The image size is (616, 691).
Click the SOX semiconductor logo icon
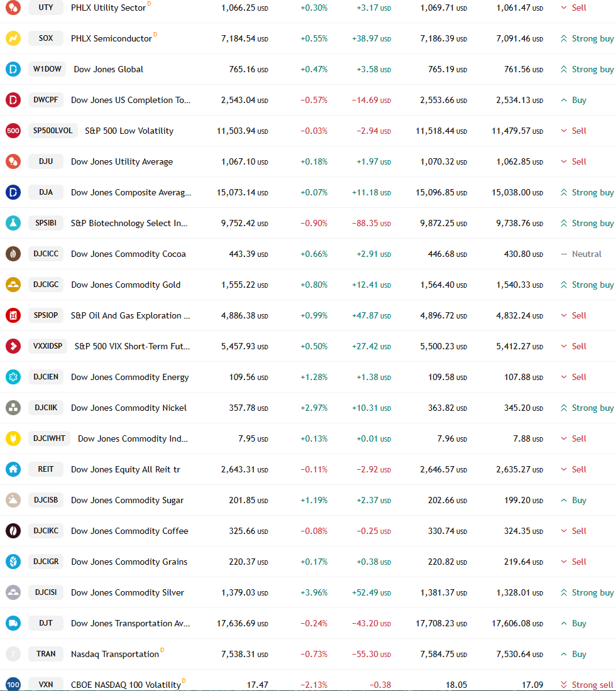[x=13, y=38]
